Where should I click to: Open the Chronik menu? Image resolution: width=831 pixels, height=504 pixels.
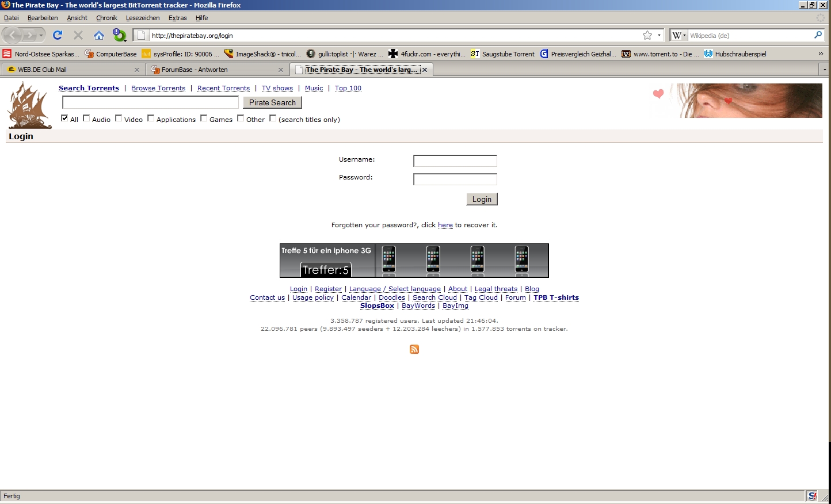[106, 18]
